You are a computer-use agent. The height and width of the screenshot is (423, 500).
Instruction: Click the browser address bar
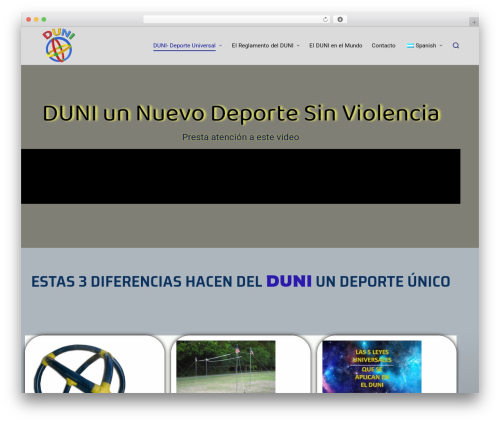point(236,20)
